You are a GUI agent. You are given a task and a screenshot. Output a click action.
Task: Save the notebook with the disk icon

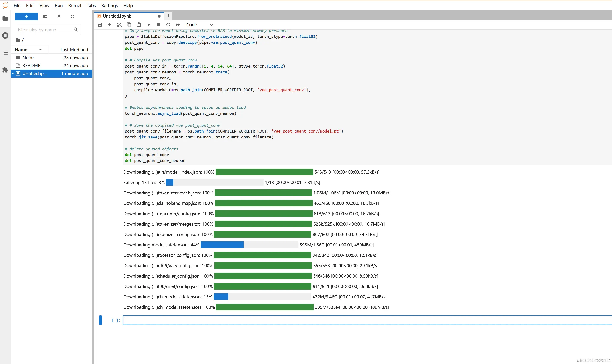pos(100,24)
